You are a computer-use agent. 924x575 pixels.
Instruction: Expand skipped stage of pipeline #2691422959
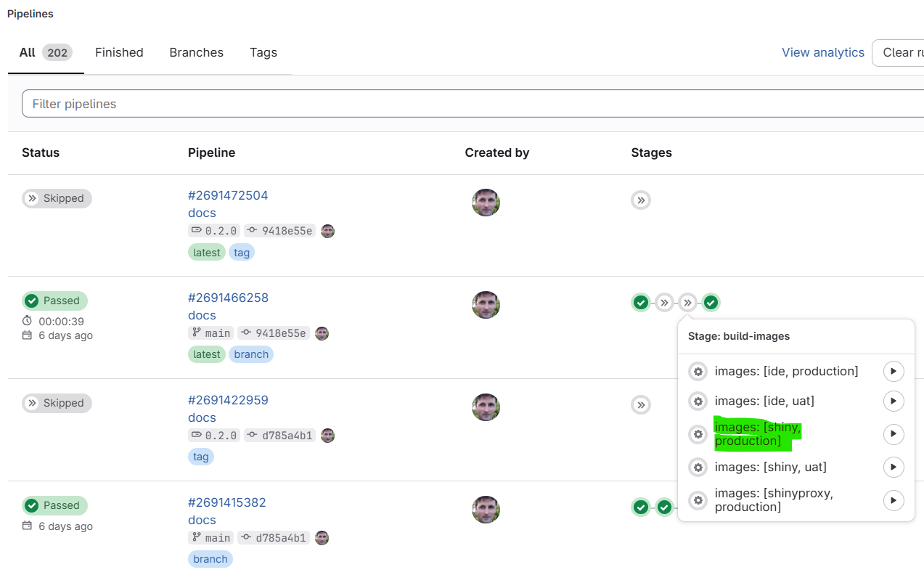point(641,405)
